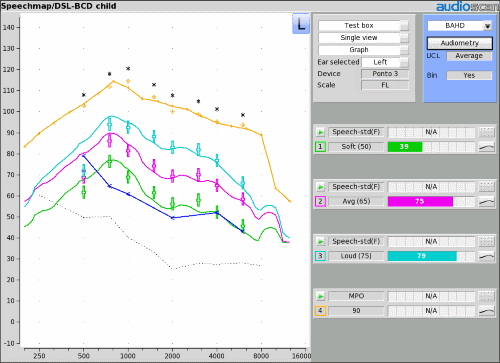The width and height of the screenshot is (500, 363).
Task: Select the Test 3 Speech-std(F) stimulus
Action: coord(356,241)
